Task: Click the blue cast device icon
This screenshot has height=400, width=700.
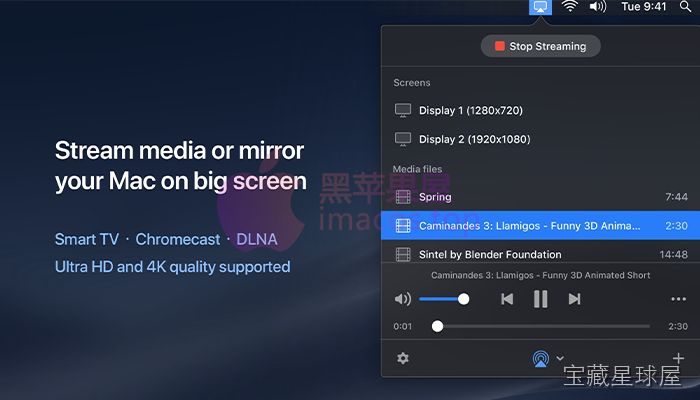Action: (x=541, y=358)
